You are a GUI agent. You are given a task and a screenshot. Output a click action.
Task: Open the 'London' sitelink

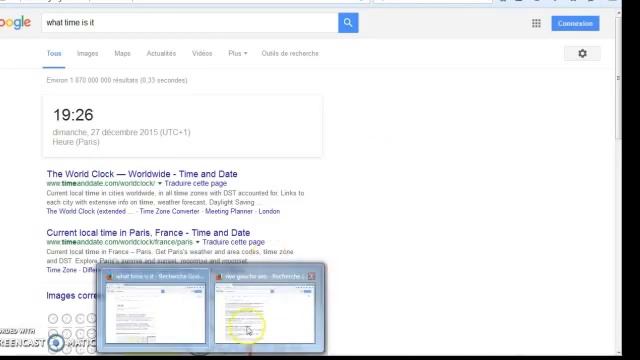tap(269, 211)
